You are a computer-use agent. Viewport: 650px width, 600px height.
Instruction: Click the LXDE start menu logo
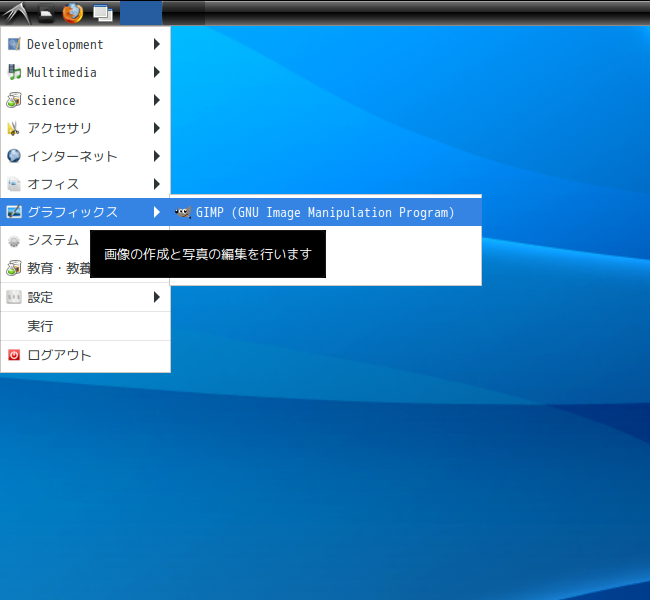coord(16,12)
